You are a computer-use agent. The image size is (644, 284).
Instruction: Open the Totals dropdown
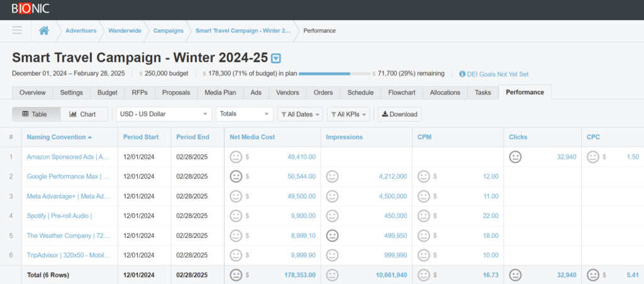pyautogui.click(x=245, y=114)
